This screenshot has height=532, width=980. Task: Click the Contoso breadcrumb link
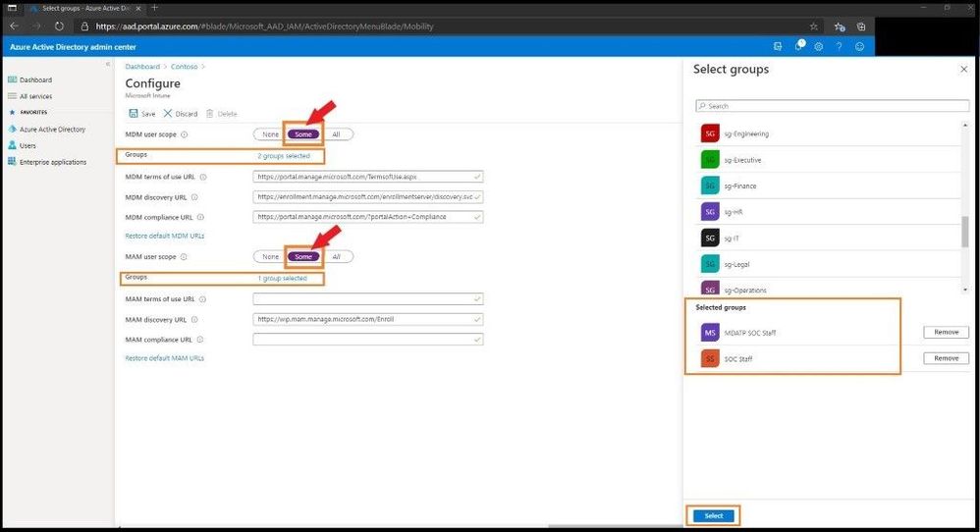point(184,66)
